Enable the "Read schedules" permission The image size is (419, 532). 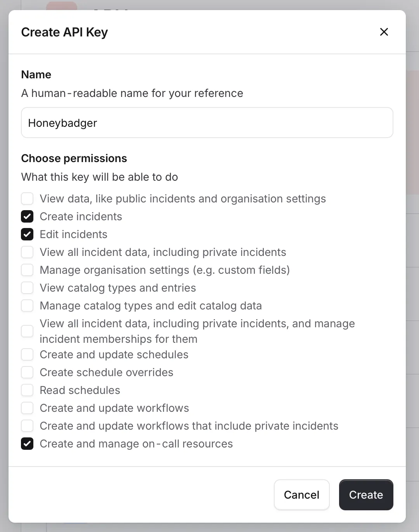click(x=27, y=390)
